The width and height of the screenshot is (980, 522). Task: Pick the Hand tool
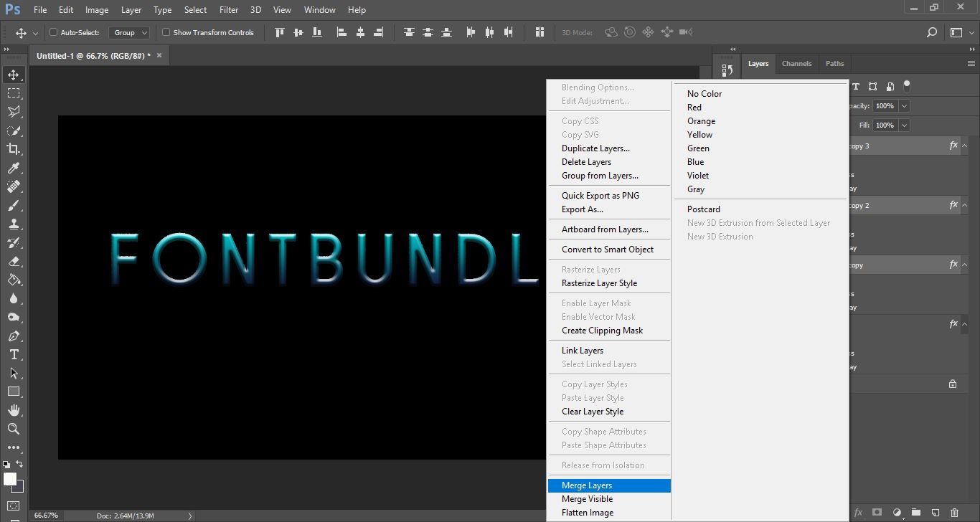(14, 410)
